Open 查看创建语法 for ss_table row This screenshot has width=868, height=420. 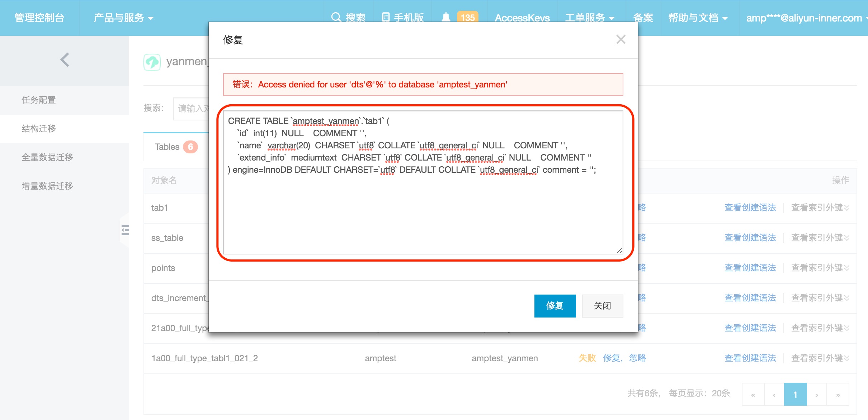point(750,238)
